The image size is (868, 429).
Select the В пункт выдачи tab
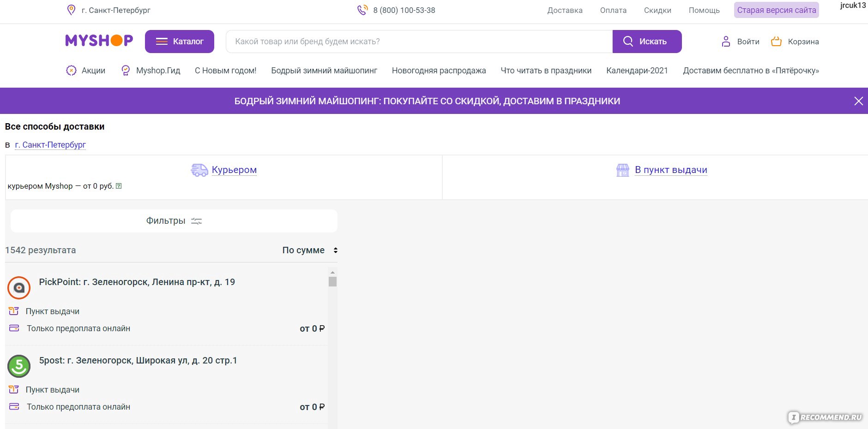671,170
